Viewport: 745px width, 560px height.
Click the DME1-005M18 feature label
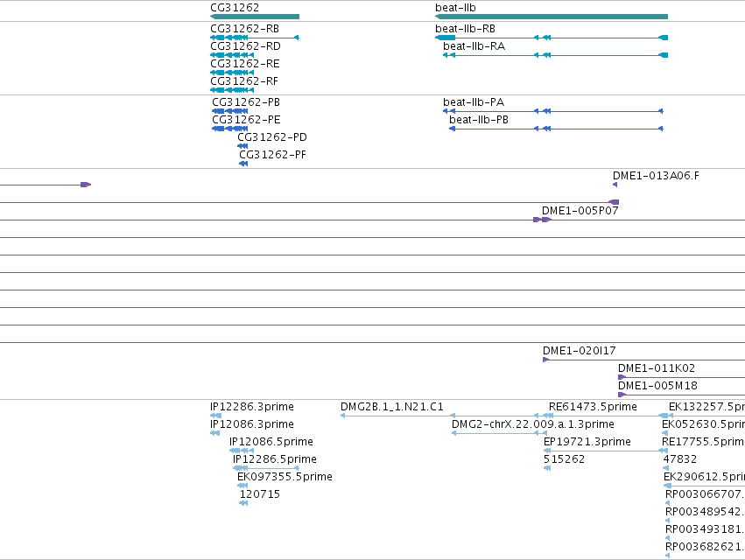[x=657, y=386]
